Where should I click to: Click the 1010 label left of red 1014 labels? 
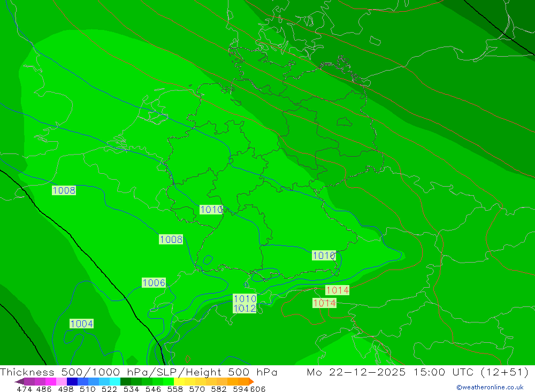[324, 255]
